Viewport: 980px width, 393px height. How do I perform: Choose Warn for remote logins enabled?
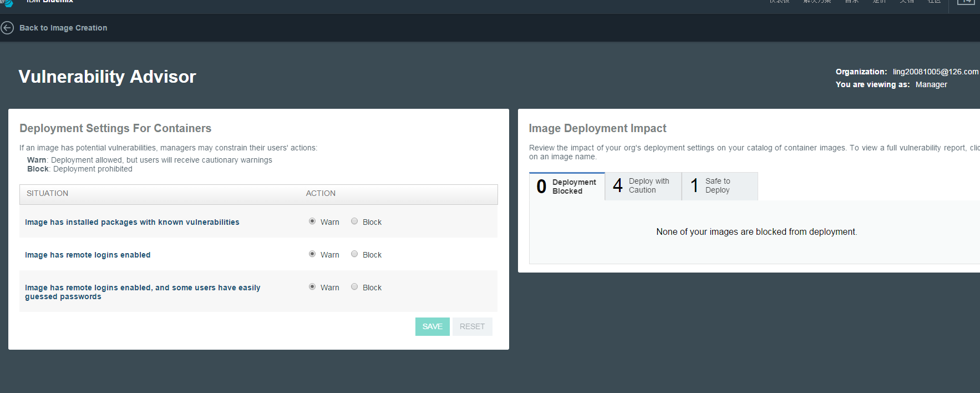coord(312,254)
